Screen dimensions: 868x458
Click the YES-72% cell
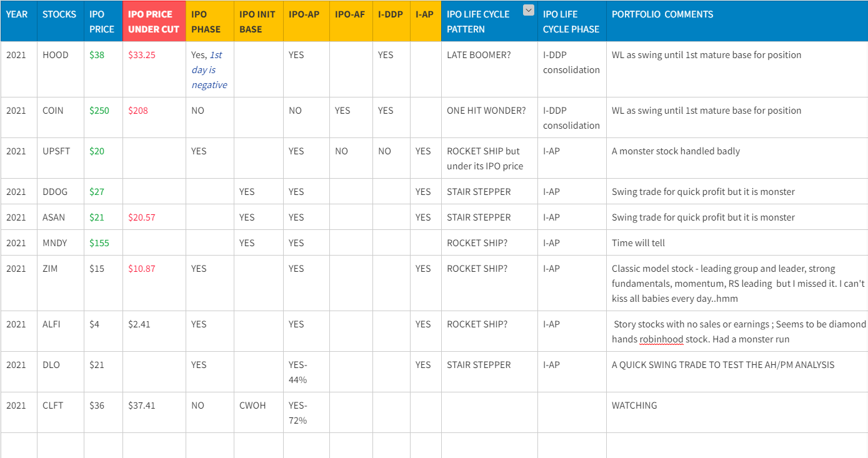pyautogui.click(x=306, y=412)
